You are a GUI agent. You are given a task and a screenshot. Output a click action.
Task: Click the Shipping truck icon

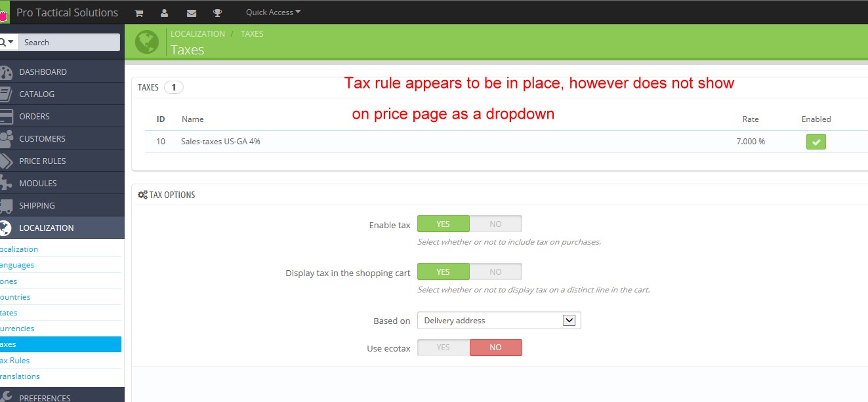tap(6, 206)
